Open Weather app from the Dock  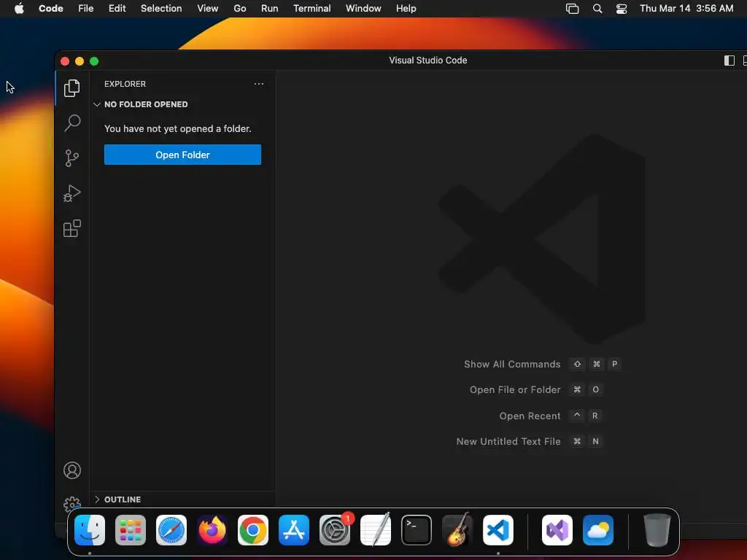coord(598,530)
